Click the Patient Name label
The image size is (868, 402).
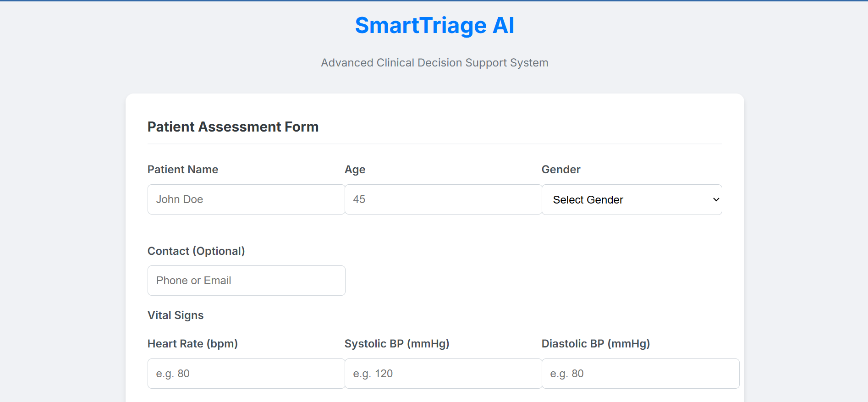click(183, 170)
